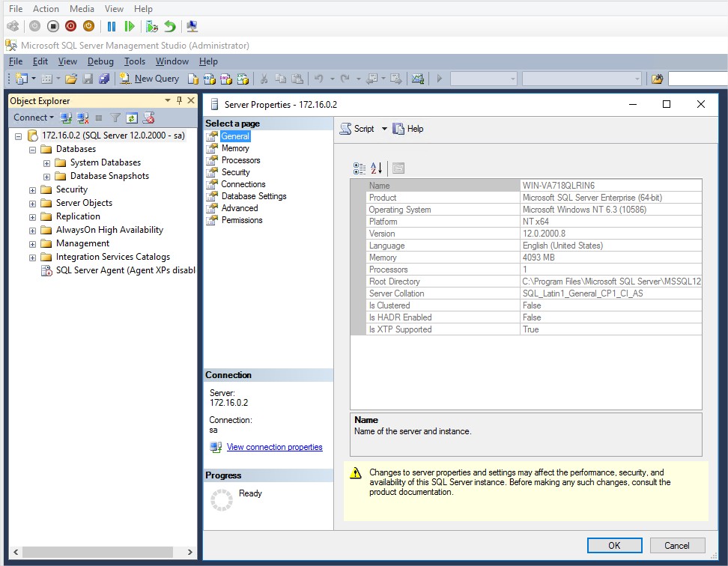The width and height of the screenshot is (728, 566).
Task: Collapse the 172.16.0.2 server node
Action: (19, 136)
